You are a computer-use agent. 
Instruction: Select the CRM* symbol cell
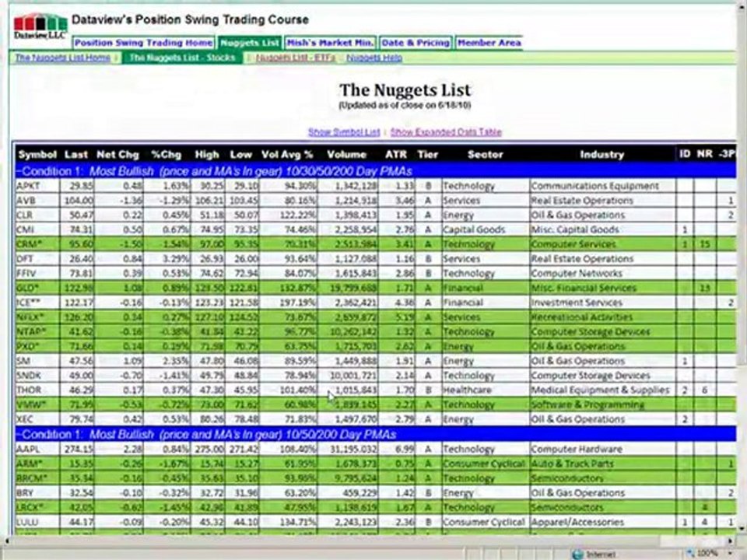point(37,244)
